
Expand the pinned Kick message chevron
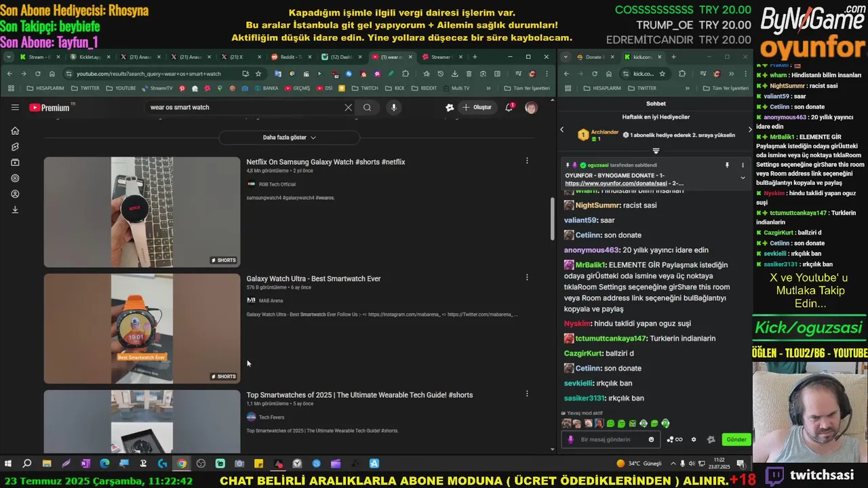pos(743,178)
